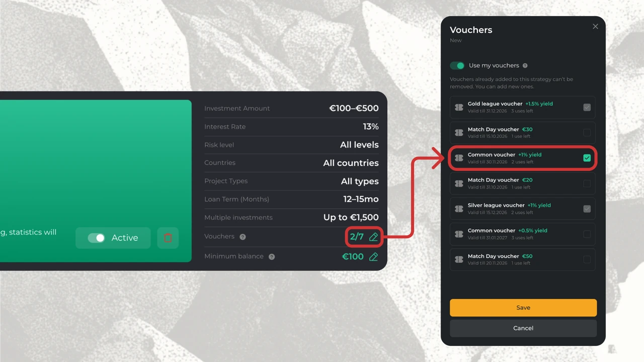Toggle the Silver league voucher checkbox
644x362 pixels.
(587, 209)
